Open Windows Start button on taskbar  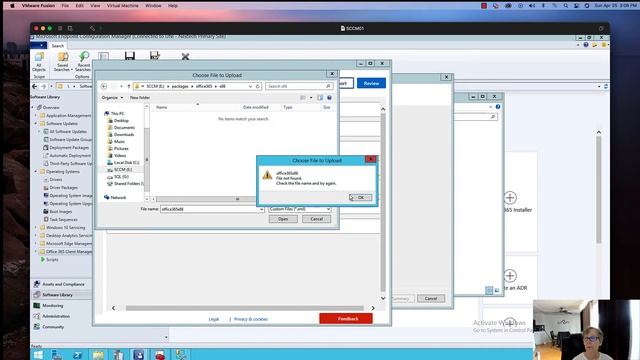(x=38, y=355)
